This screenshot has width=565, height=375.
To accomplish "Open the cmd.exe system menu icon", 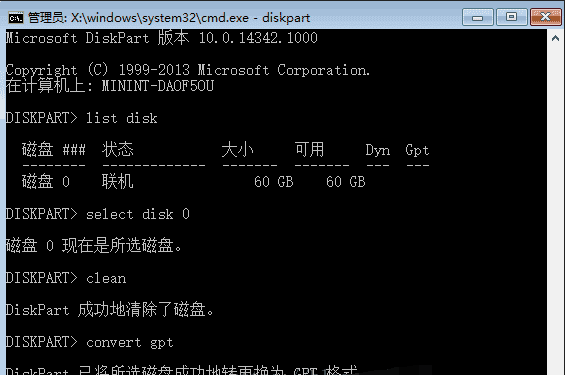I will (x=16, y=18).
